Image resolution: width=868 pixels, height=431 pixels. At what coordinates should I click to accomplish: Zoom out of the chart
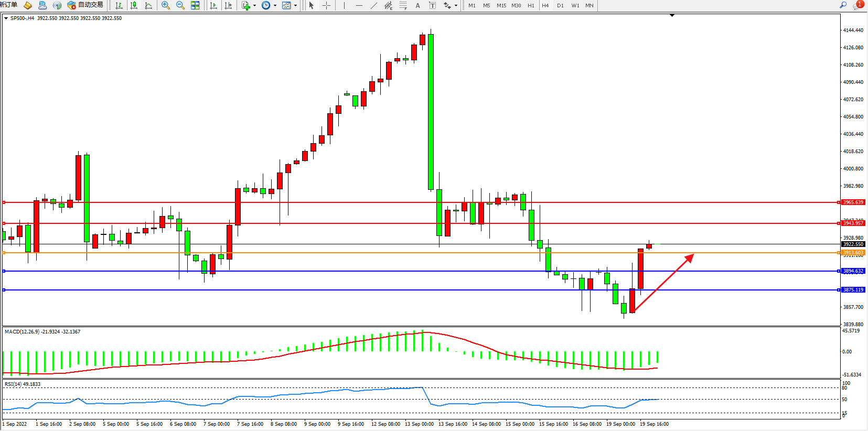[180, 5]
